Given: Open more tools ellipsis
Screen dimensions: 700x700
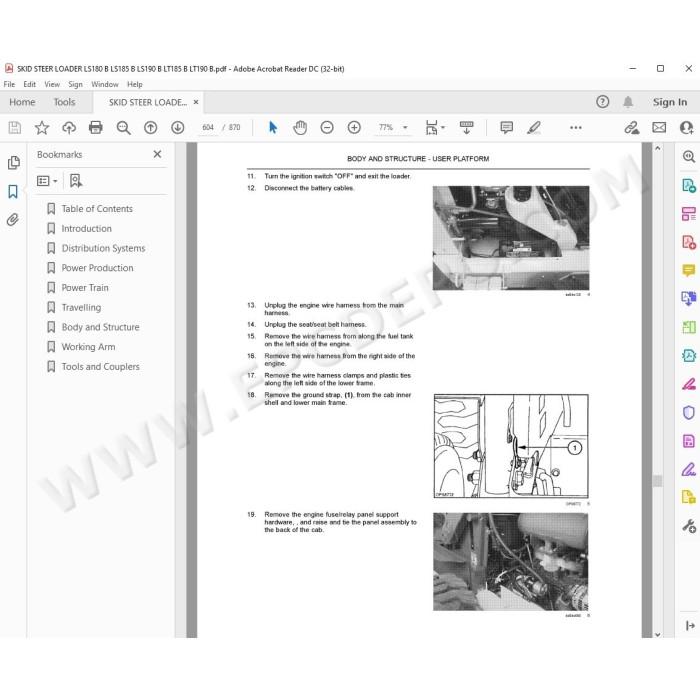Looking at the screenshot, I should click(576, 128).
